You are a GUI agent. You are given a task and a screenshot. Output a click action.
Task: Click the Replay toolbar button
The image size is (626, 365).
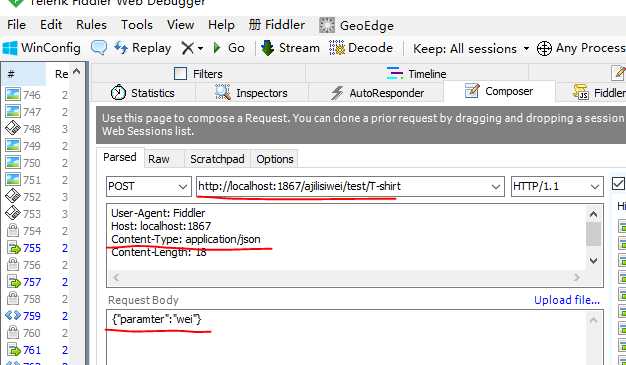click(143, 48)
